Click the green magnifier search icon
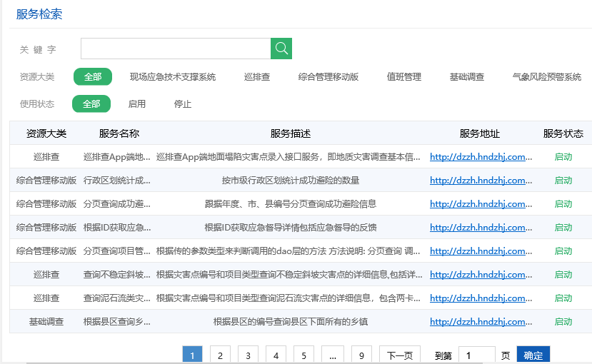The height and width of the screenshot is (364, 592). (281, 49)
